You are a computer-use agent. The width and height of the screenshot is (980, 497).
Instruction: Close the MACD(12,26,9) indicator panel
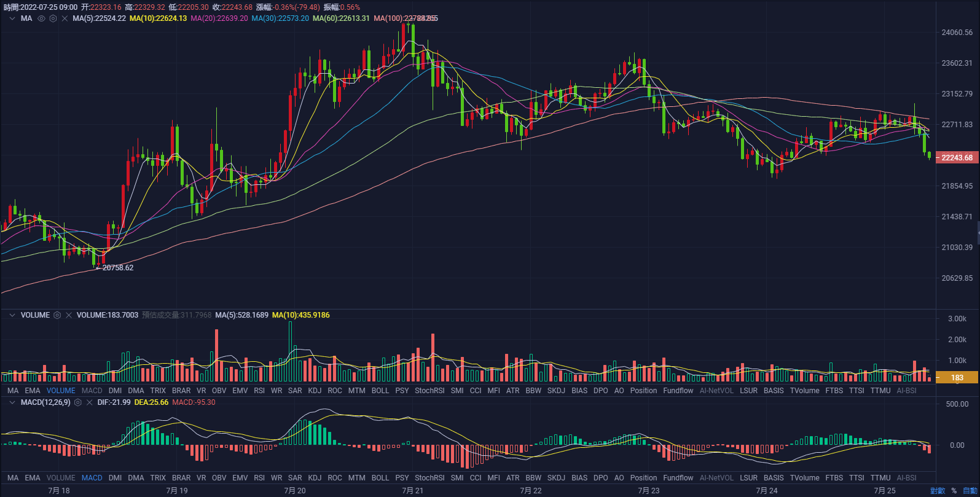[x=89, y=402]
